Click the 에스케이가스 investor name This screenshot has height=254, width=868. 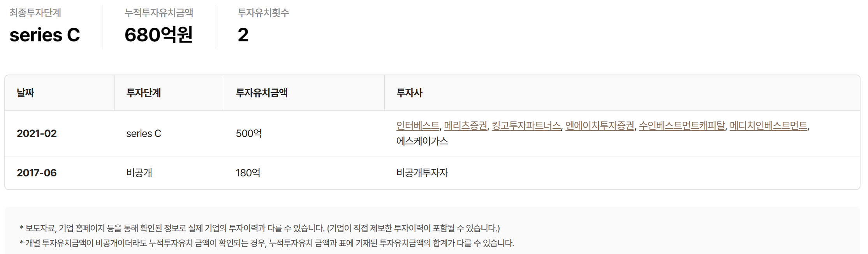422,141
